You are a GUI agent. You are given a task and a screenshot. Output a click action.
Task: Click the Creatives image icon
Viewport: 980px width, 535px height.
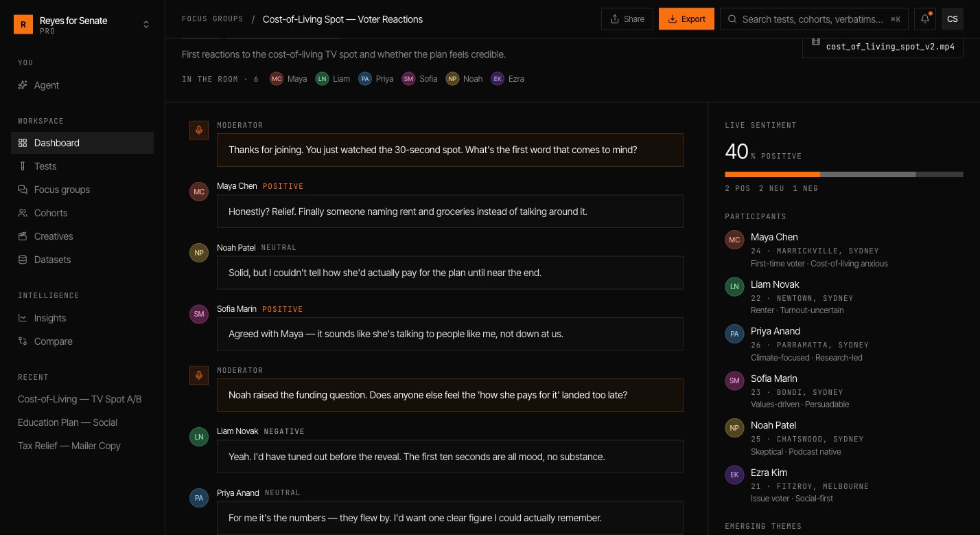point(23,236)
